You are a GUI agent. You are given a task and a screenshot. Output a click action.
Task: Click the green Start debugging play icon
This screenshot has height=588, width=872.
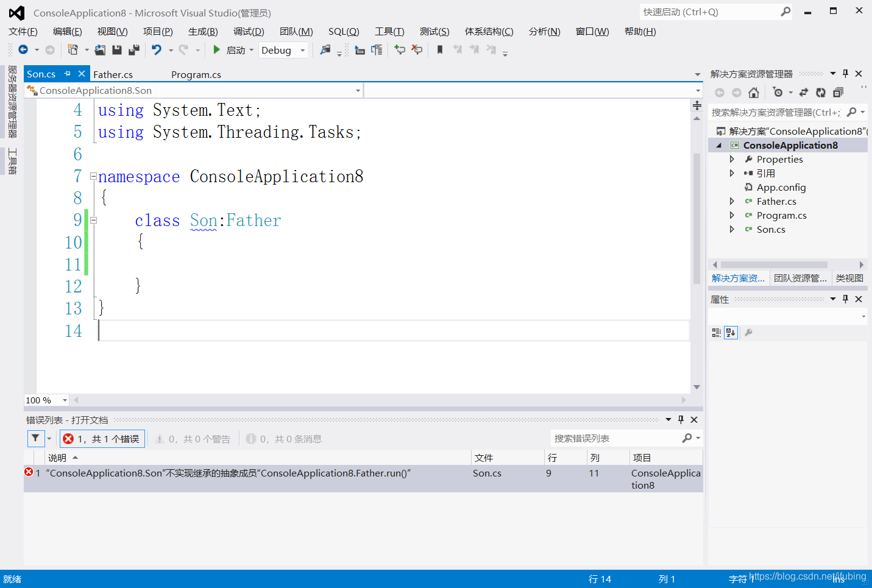[216, 50]
